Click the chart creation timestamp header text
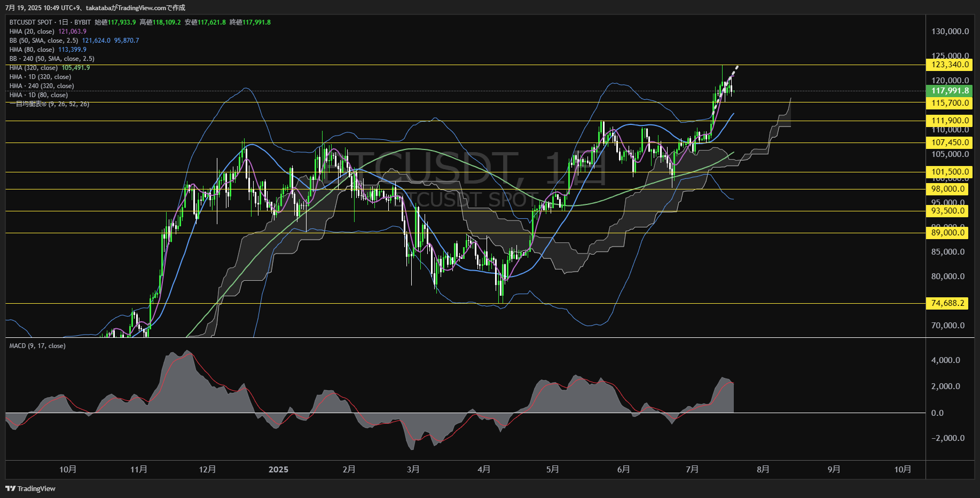 pyautogui.click(x=95, y=7)
